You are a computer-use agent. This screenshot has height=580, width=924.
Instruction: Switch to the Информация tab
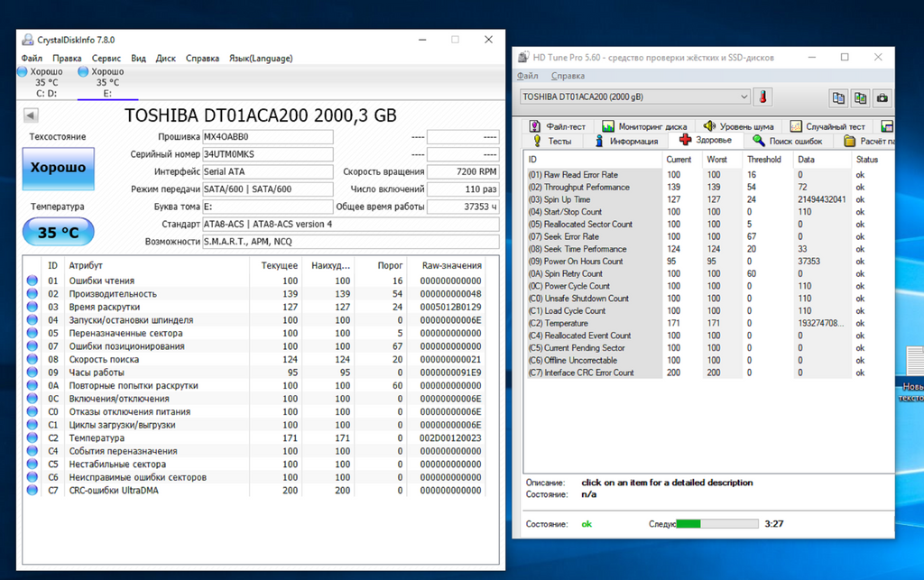[626, 141]
